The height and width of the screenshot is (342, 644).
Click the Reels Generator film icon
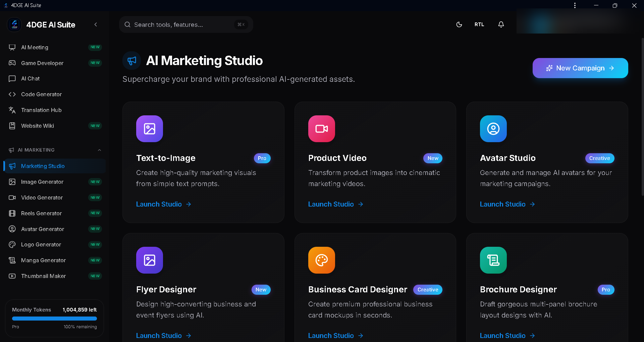click(12, 213)
